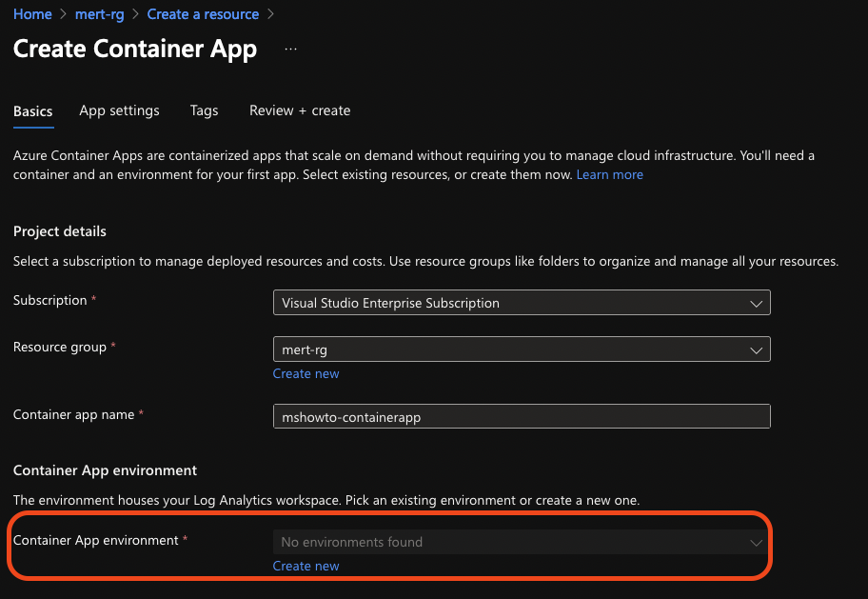
Task: Click Create new under Container App environment
Action: pos(306,566)
